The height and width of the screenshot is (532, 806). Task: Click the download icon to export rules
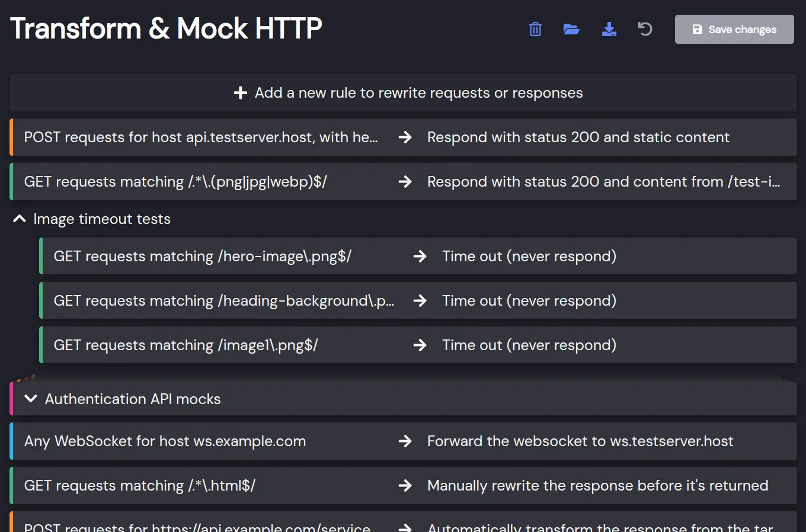609,29
